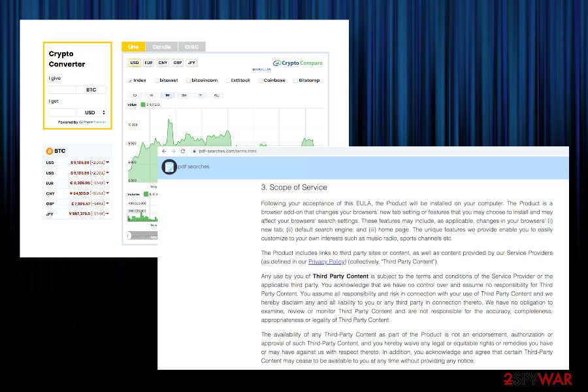Click the green Value legend square

point(143,105)
